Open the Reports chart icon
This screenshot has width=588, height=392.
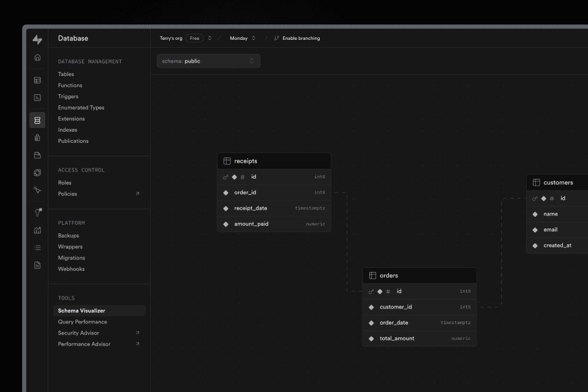coord(37,230)
